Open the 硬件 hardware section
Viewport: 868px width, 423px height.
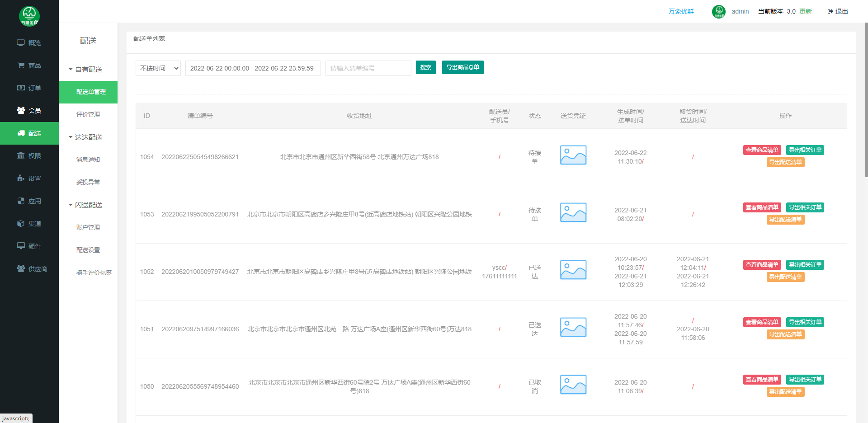(29, 246)
